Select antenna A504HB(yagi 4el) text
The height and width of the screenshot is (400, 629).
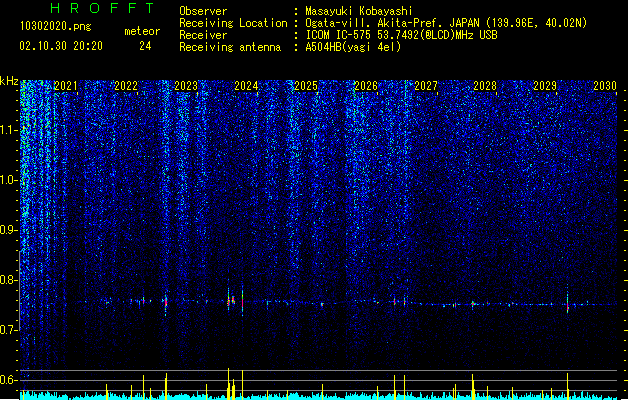coord(353,47)
